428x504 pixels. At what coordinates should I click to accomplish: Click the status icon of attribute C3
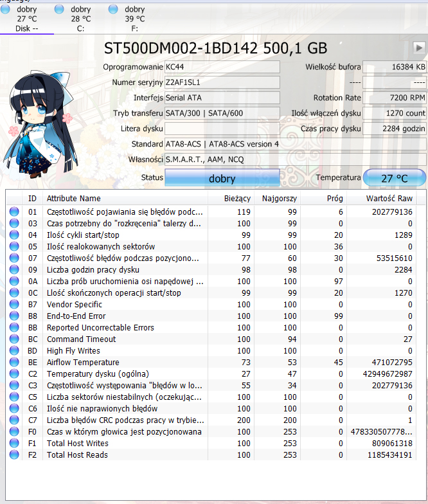pos(14,385)
